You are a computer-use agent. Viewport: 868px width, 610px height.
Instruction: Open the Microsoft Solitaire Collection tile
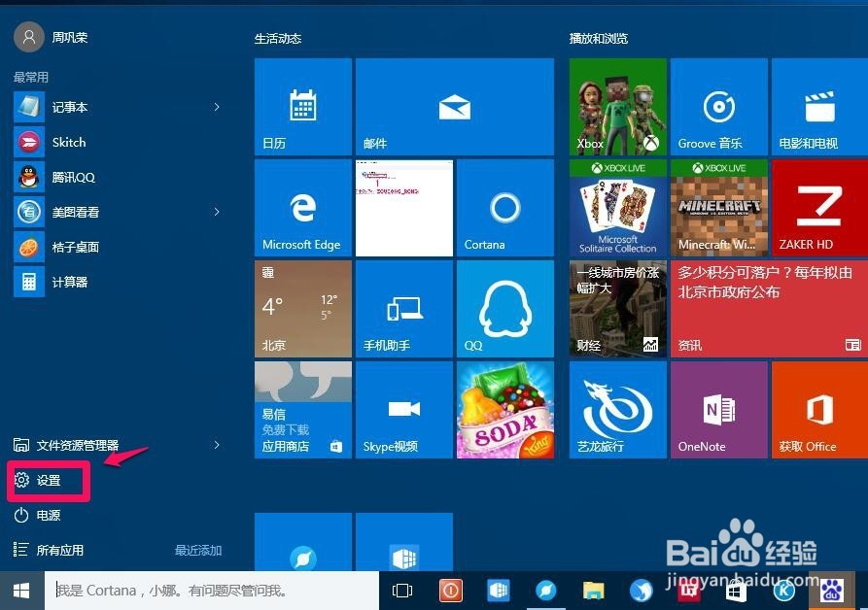[618, 208]
